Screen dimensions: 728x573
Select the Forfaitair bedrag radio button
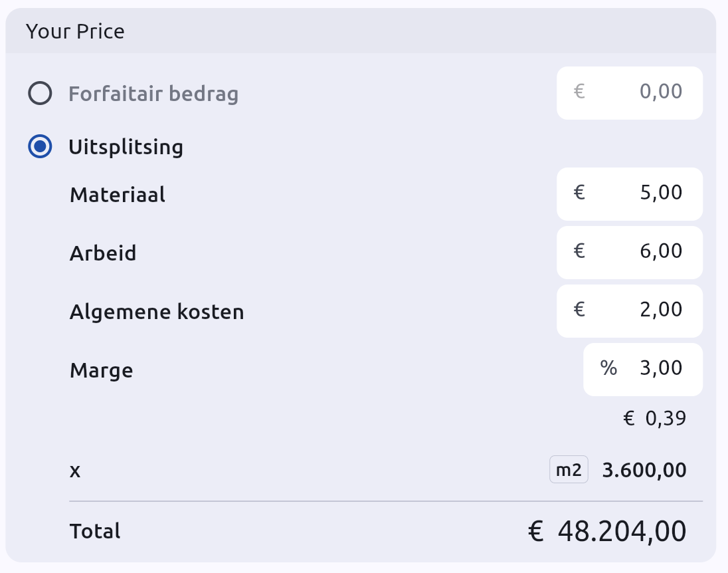(x=40, y=93)
